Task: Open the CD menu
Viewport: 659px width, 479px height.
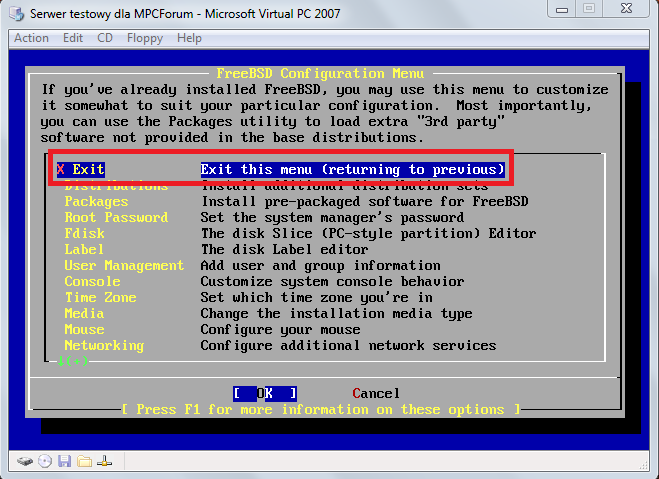Action: tap(105, 38)
